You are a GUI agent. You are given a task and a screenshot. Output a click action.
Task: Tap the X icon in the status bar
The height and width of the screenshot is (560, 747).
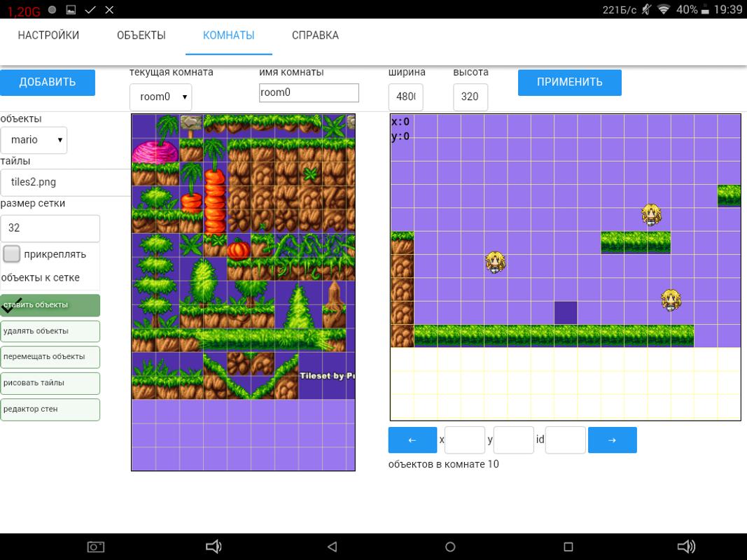pos(109,10)
